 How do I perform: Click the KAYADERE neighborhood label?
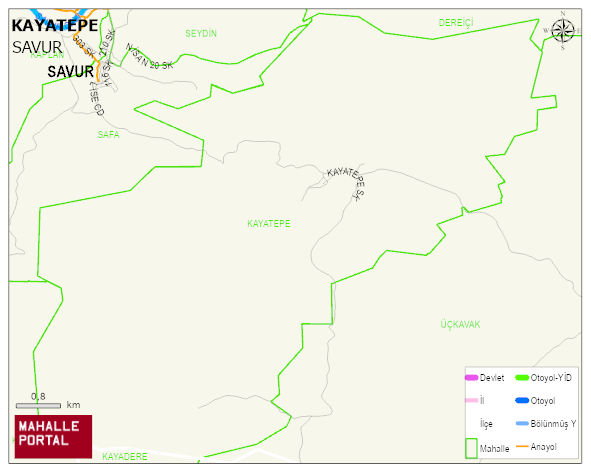125,457
